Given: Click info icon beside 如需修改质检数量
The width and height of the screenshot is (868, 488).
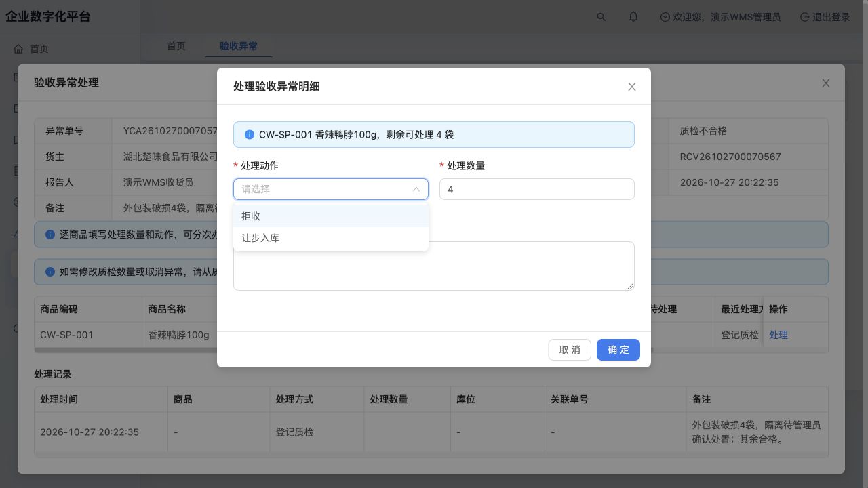Looking at the screenshot, I should [50, 272].
